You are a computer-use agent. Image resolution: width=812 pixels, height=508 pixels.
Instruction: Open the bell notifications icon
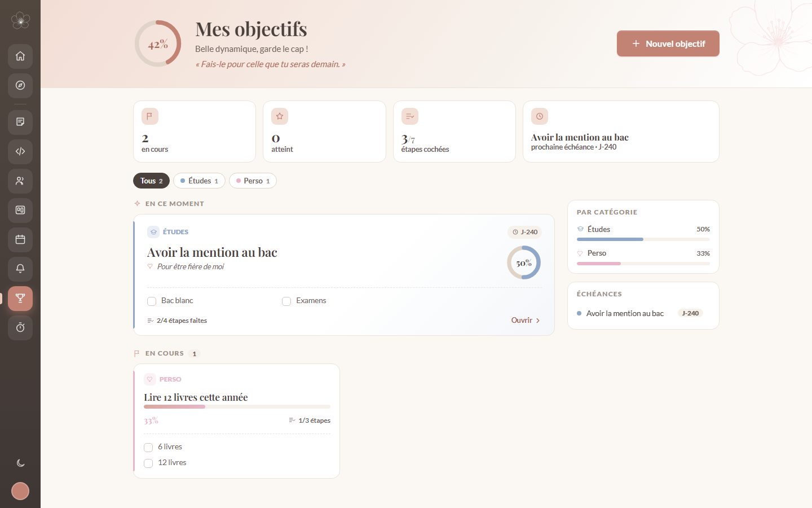[20, 269]
